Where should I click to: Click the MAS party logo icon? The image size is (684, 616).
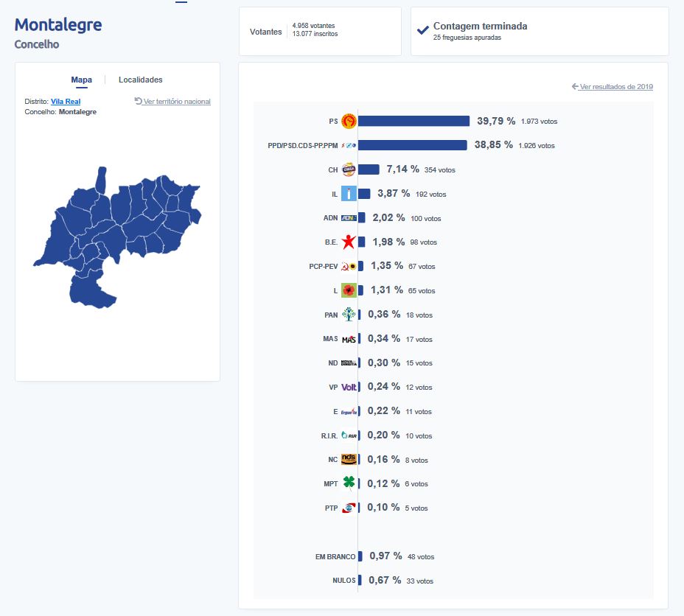pos(349,339)
